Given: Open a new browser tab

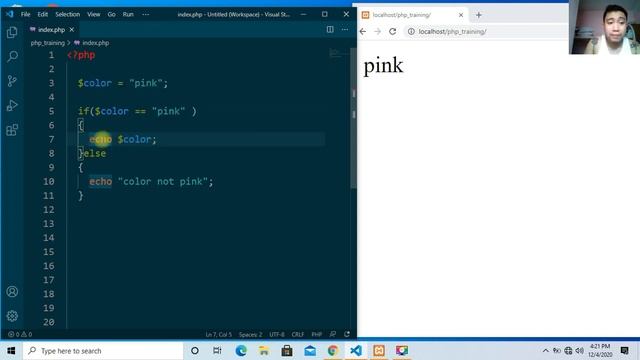Looking at the screenshot, I should click(478, 15).
